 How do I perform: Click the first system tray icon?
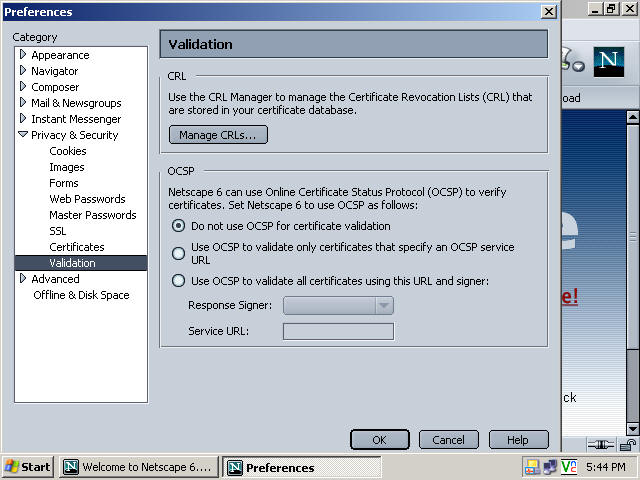click(x=532, y=466)
